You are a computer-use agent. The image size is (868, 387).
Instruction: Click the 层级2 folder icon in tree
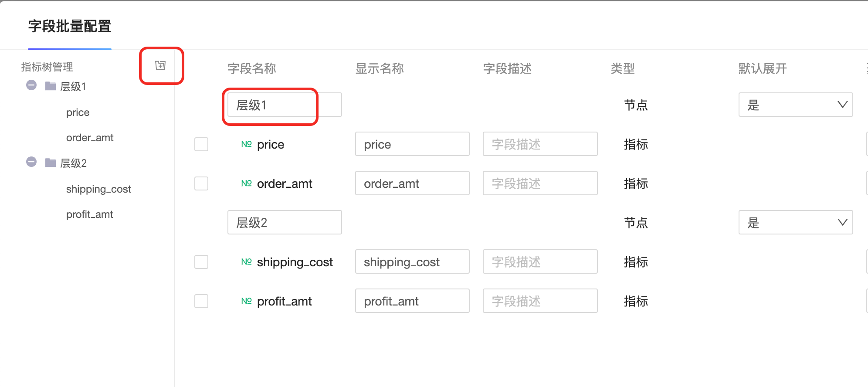click(x=51, y=163)
